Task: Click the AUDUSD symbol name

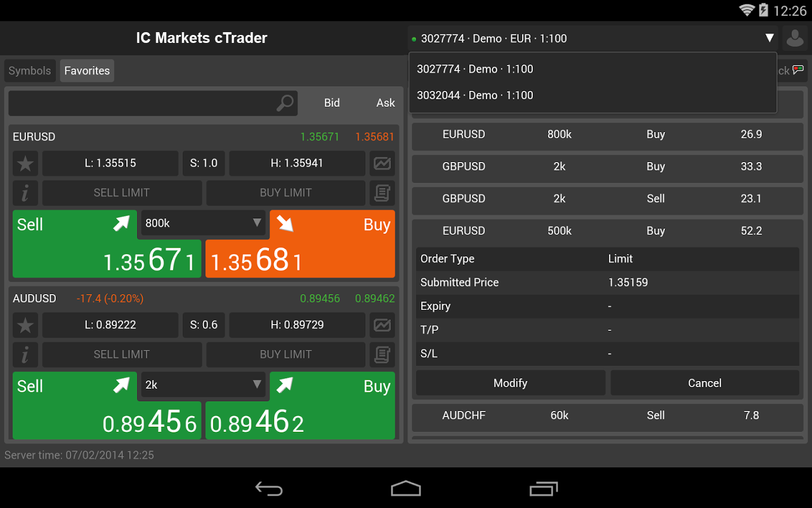Action: tap(35, 299)
